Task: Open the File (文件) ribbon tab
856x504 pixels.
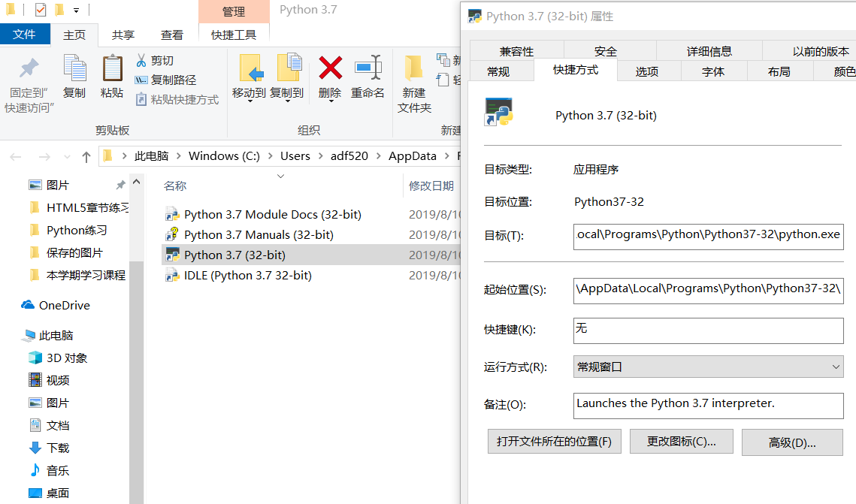Action: click(25, 35)
